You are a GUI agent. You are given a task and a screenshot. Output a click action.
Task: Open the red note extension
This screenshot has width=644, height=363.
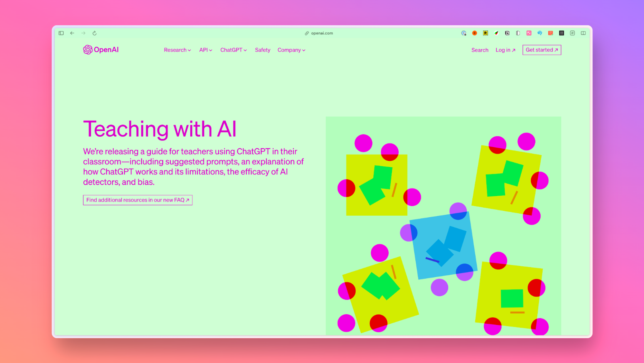click(x=551, y=33)
